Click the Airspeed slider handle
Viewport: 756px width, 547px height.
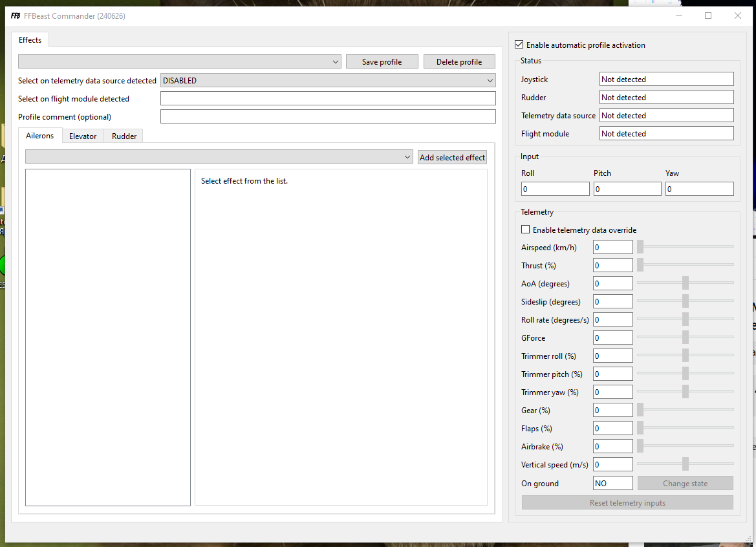[640, 247]
